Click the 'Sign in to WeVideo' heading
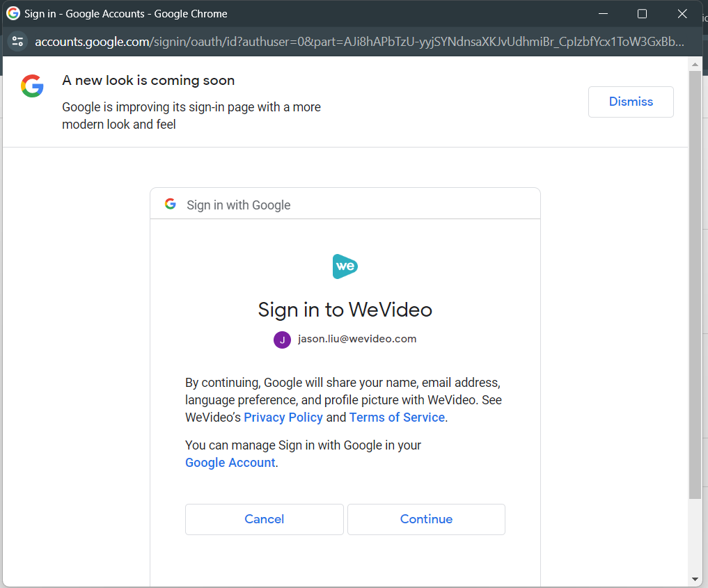This screenshot has width=708, height=588. click(x=345, y=310)
